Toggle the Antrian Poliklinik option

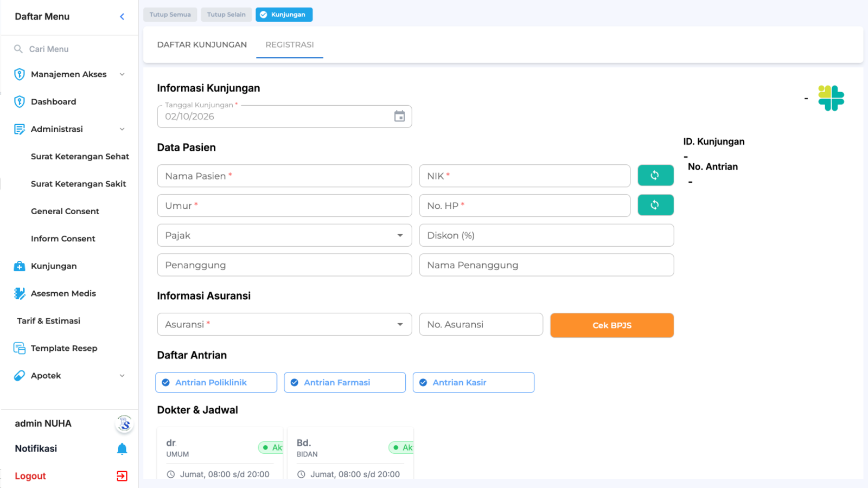[x=216, y=382]
